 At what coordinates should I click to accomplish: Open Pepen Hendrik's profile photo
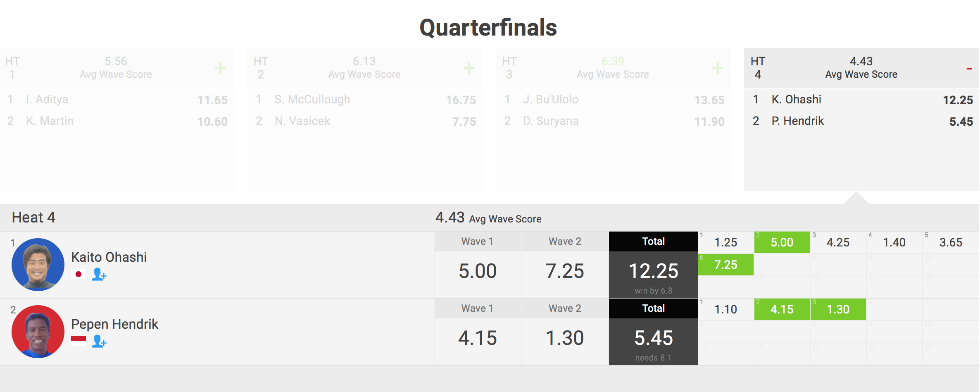(x=38, y=332)
